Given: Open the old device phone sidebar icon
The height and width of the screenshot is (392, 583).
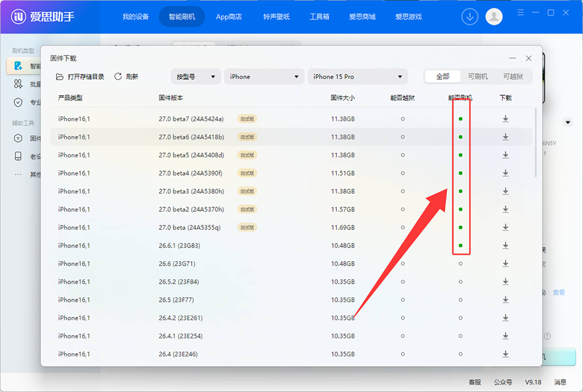Looking at the screenshot, I should 18,156.
